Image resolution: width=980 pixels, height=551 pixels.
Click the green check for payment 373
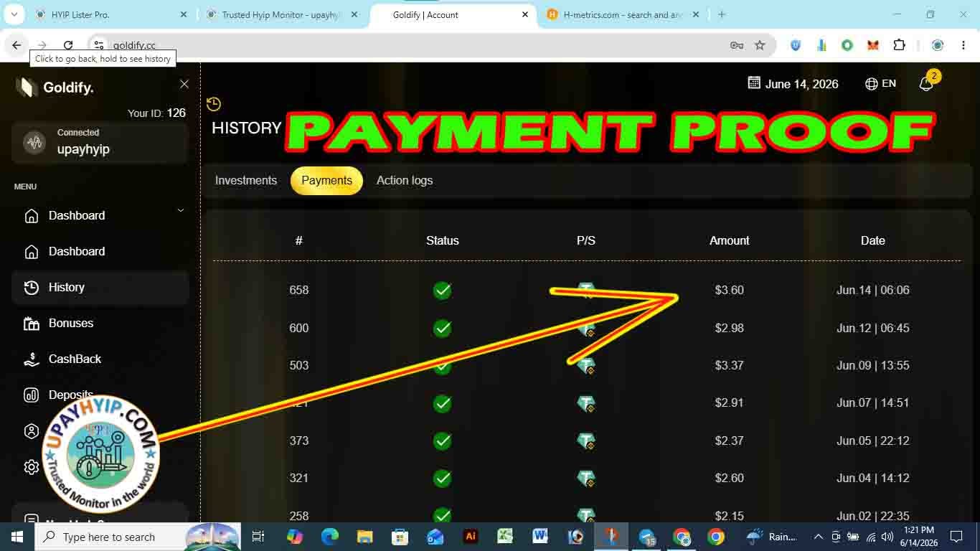tap(443, 441)
